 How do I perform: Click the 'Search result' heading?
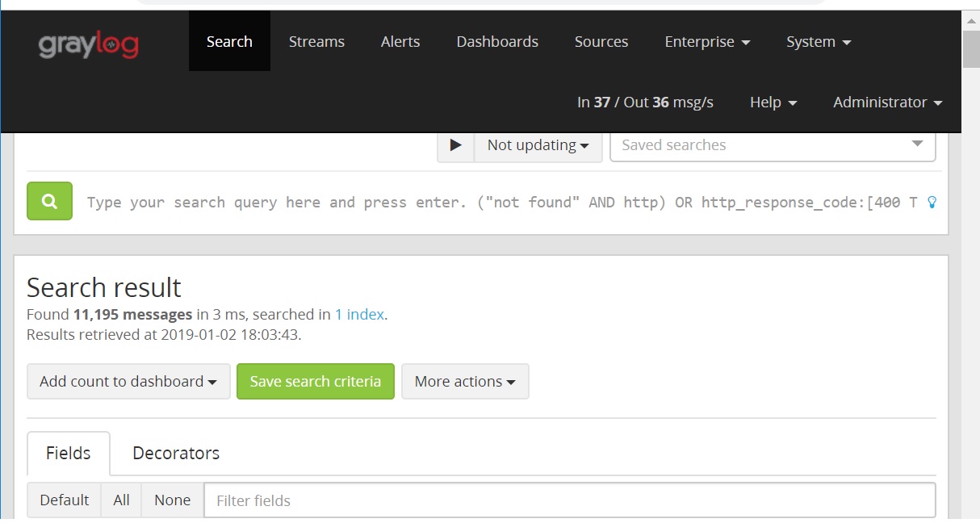coord(104,287)
